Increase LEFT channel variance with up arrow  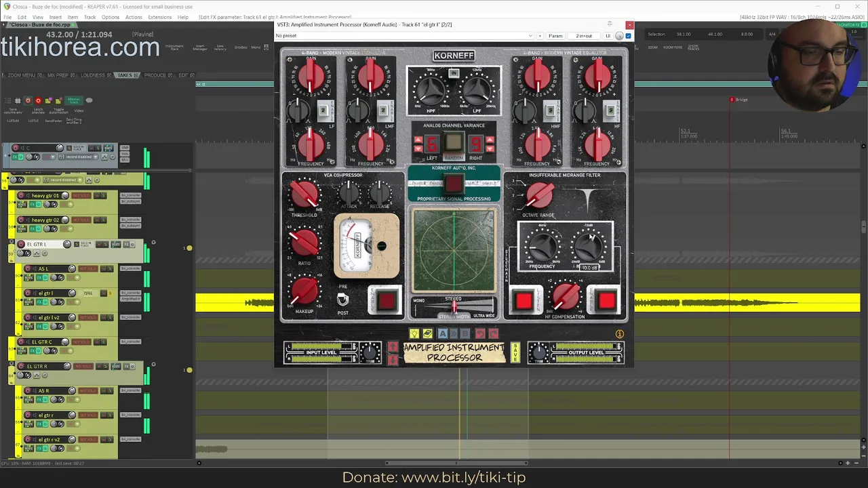(418, 140)
